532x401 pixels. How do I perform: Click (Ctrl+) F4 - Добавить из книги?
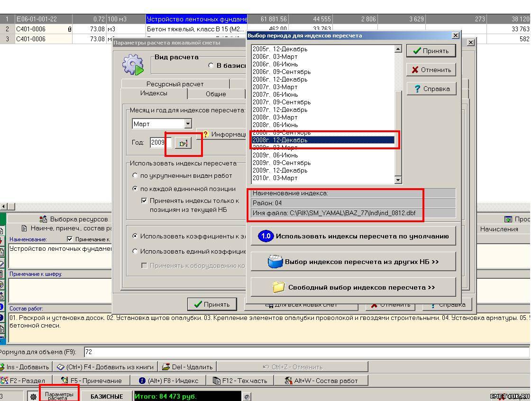(x=105, y=367)
